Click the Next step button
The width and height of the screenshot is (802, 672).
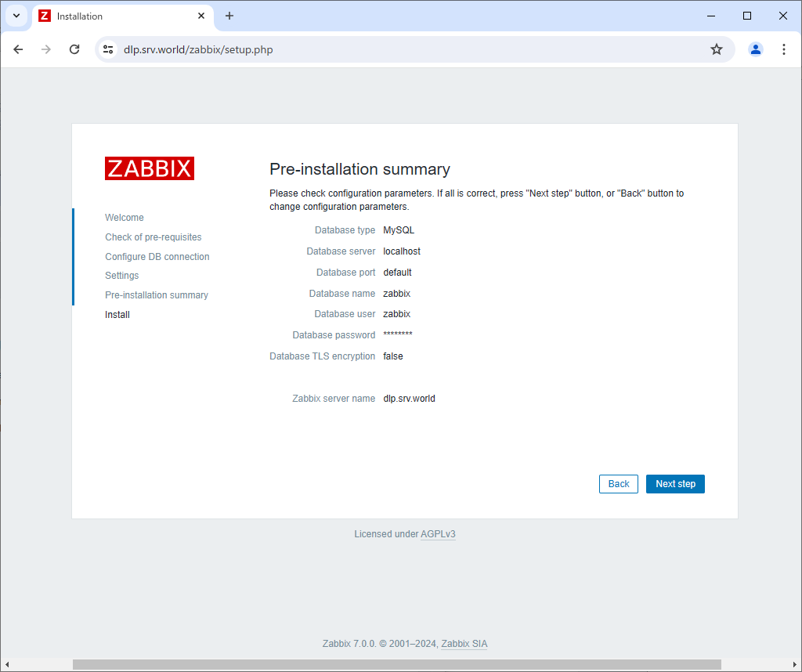coord(675,484)
